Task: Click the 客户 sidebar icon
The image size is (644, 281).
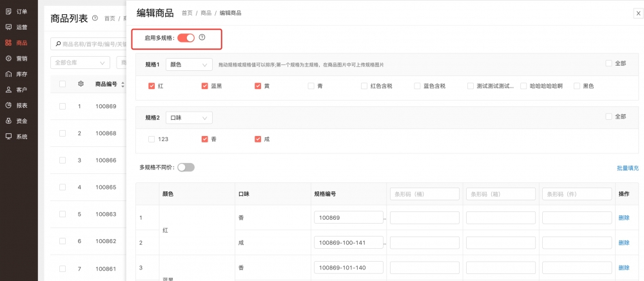Action: click(8, 90)
